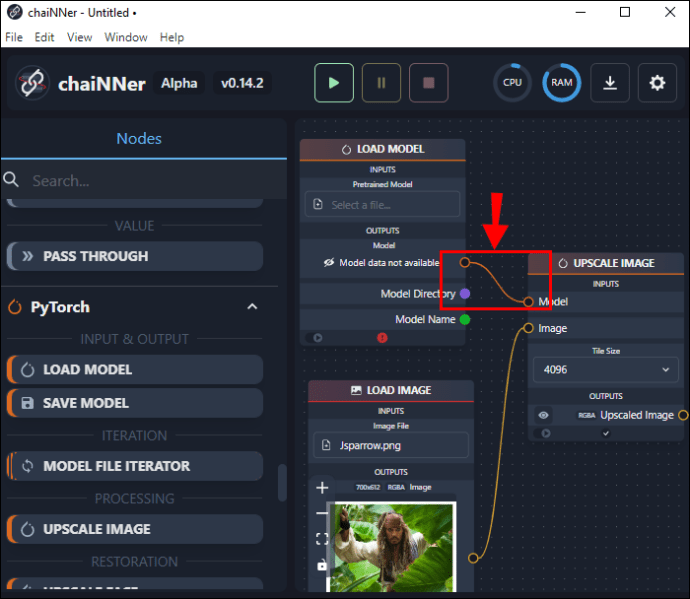690x599 pixels.
Task: Click the Load Image output handle
Action: pyautogui.click(x=473, y=558)
